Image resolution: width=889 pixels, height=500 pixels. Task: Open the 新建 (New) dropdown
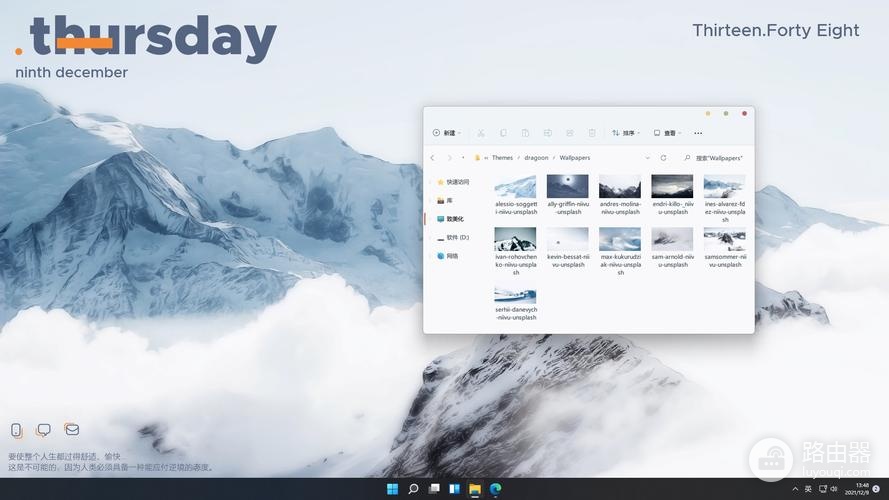[x=447, y=133]
